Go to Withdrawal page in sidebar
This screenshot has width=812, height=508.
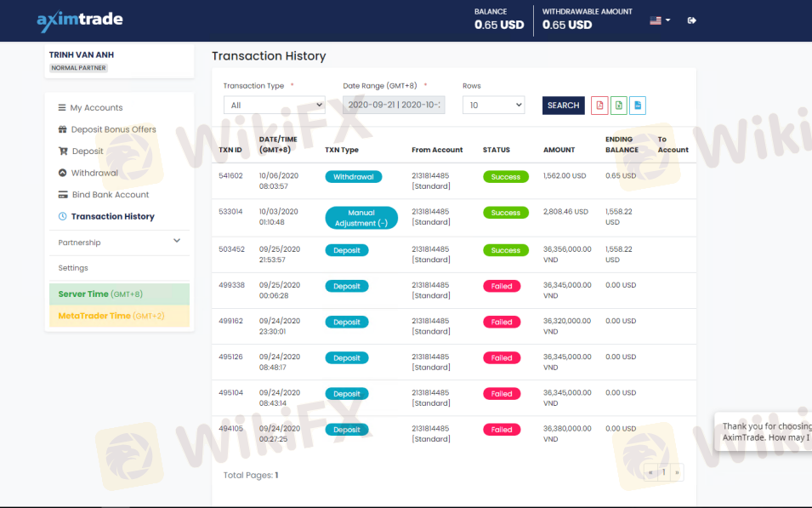(94, 173)
